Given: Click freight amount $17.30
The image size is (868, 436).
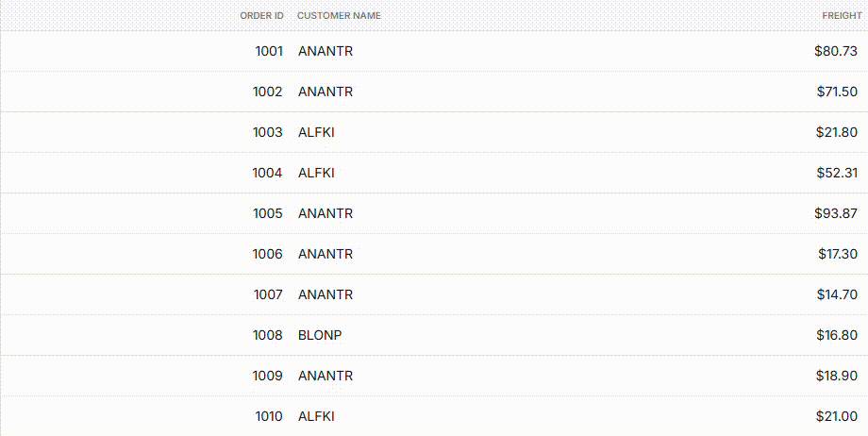Looking at the screenshot, I should click(x=837, y=254).
